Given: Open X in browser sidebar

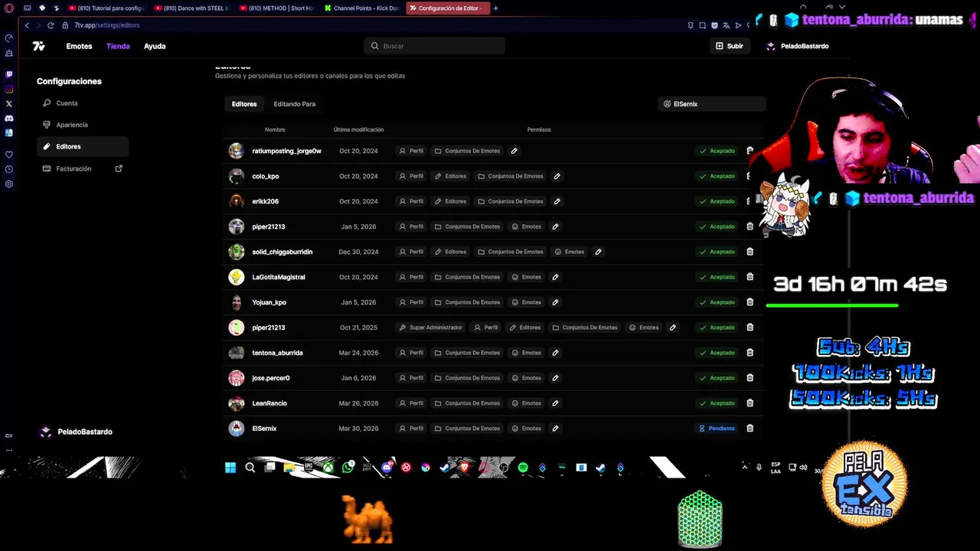Looking at the screenshot, I should 9,103.
